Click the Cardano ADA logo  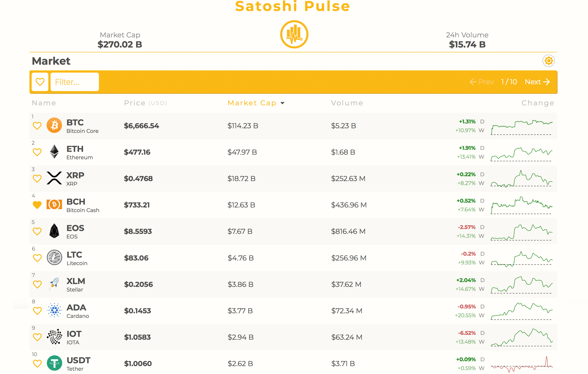coord(54,311)
